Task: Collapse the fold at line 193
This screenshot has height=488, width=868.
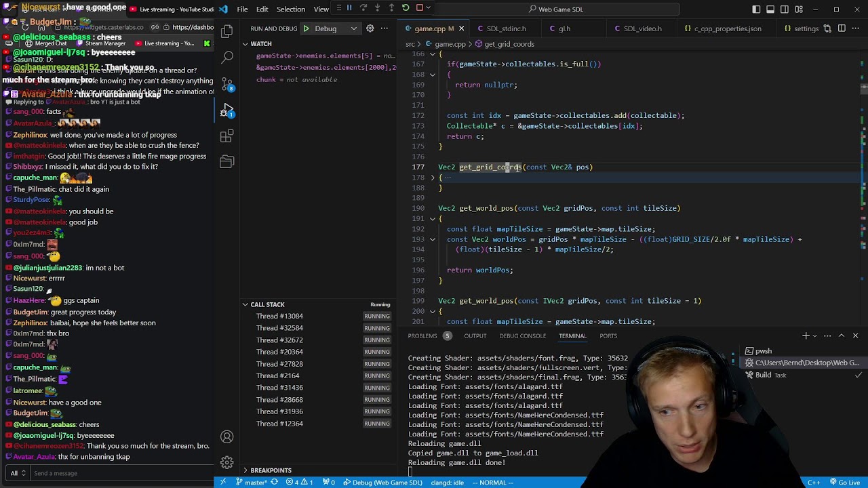Action: click(x=433, y=239)
